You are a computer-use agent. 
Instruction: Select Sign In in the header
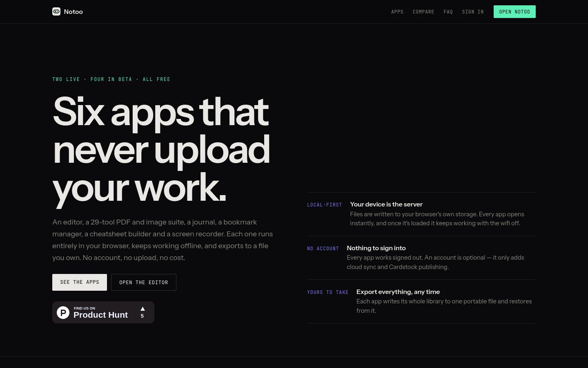(x=473, y=12)
